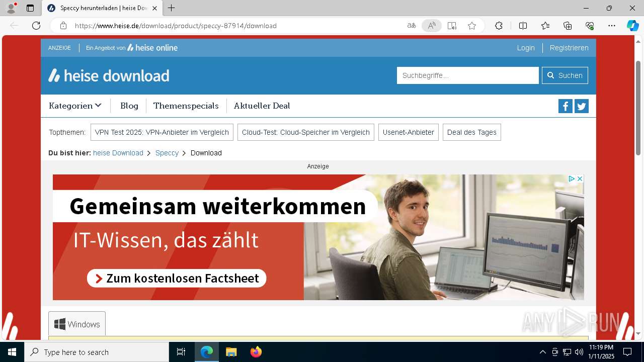Click the Edge profile avatar icon
Viewport: 644px width, 362px height.
pyautogui.click(x=11, y=8)
